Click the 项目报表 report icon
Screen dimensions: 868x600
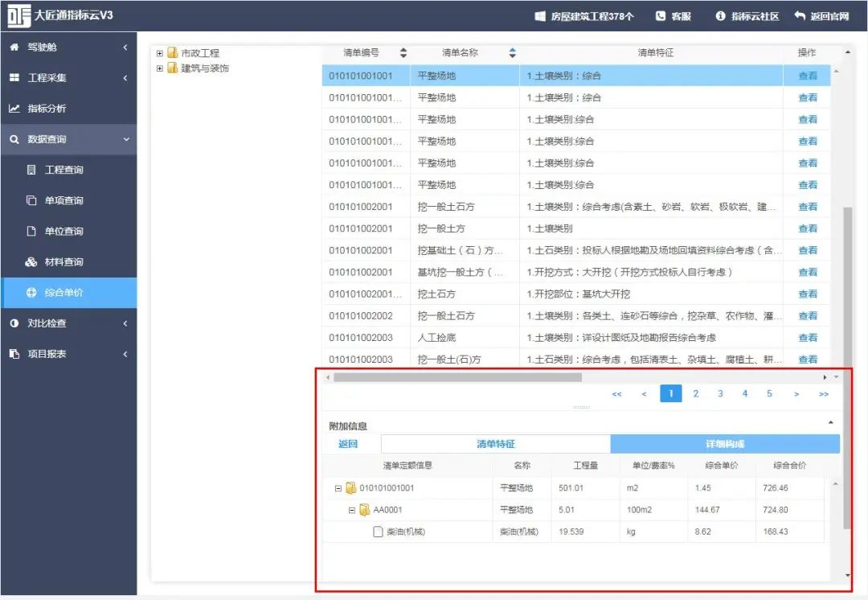(14, 353)
